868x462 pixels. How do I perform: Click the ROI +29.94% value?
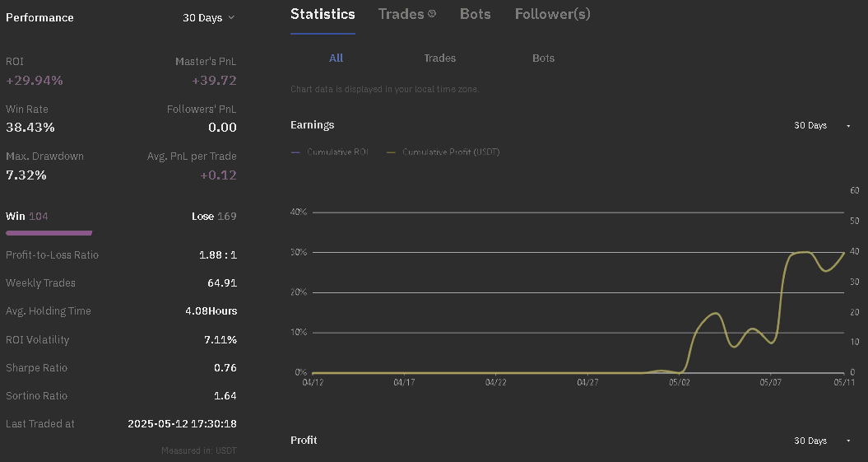pyautogui.click(x=35, y=81)
